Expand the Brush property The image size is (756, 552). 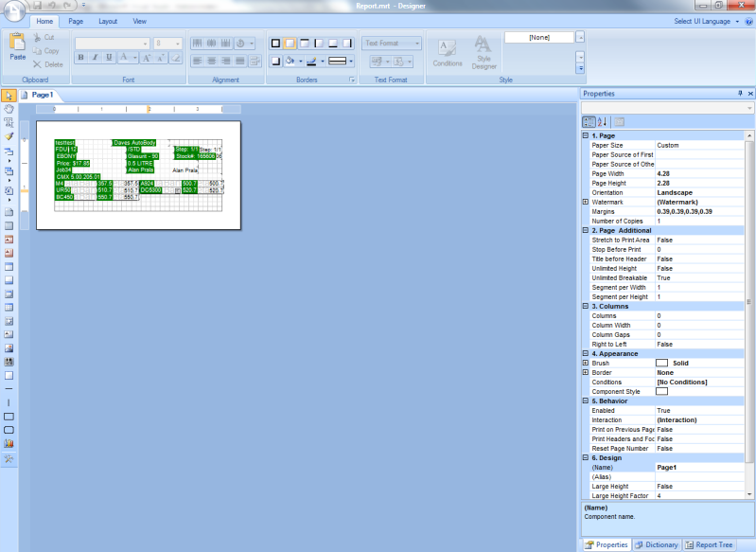pos(586,363)
